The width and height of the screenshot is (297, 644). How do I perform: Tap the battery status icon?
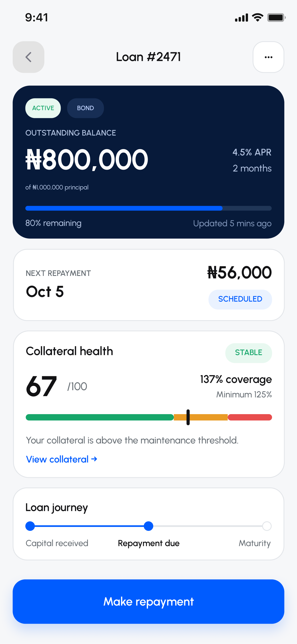pos(276,18)
